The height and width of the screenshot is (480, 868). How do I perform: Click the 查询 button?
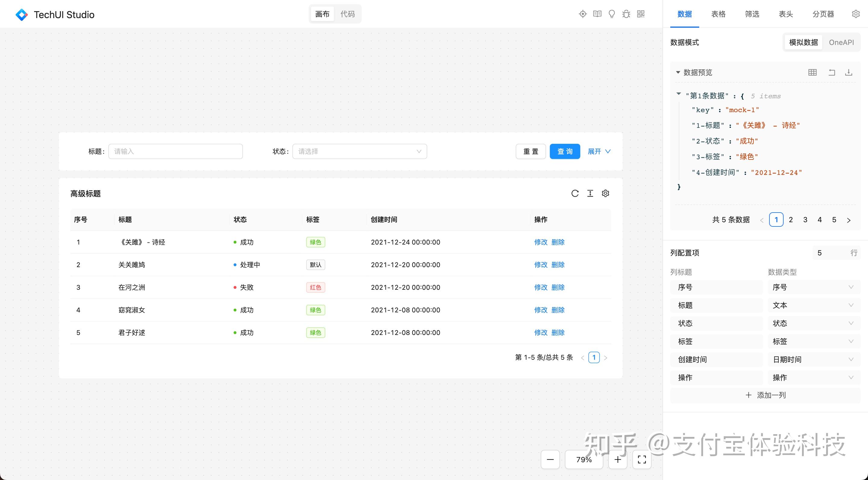[x=565, y=151]
